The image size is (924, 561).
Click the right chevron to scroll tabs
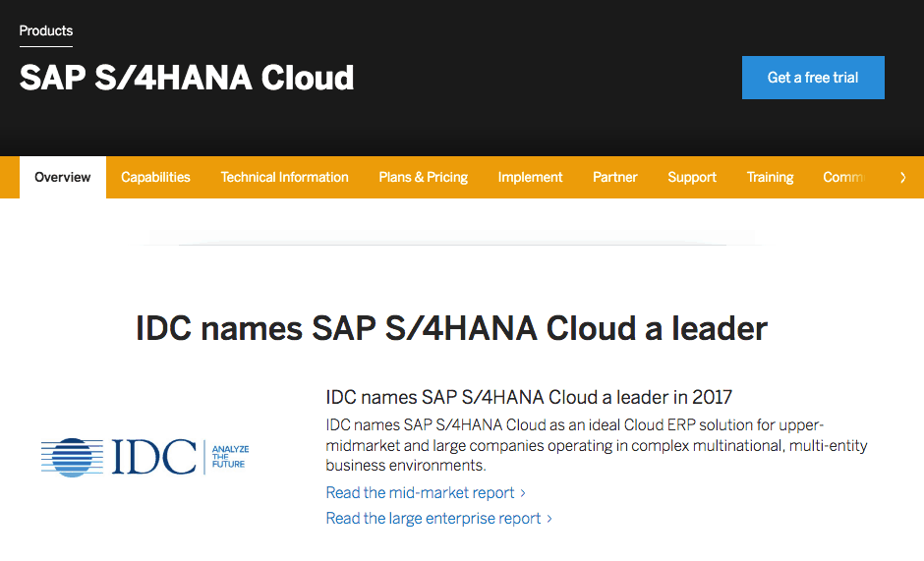tap(902, 178)
